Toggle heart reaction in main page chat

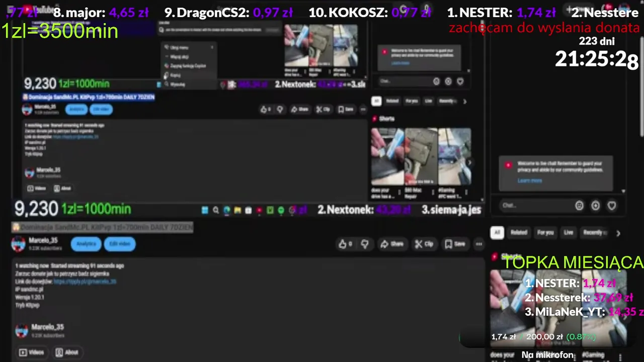pos(612,206)
